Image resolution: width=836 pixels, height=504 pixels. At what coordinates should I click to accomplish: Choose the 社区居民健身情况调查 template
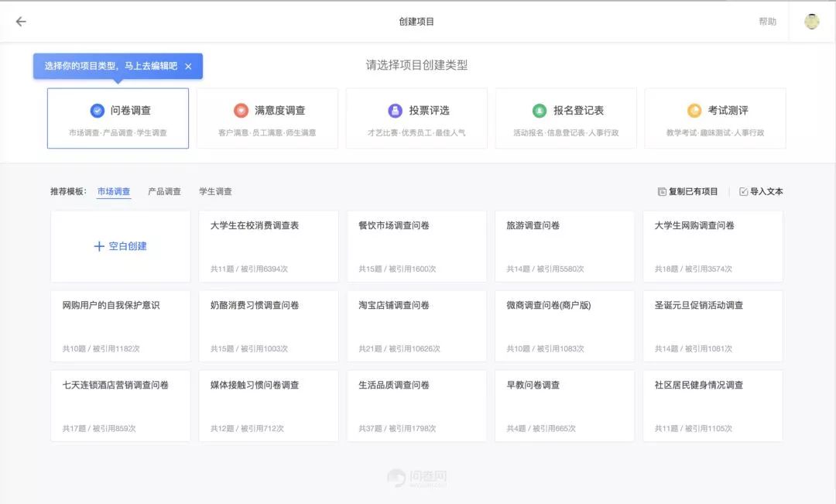[714, 406]
